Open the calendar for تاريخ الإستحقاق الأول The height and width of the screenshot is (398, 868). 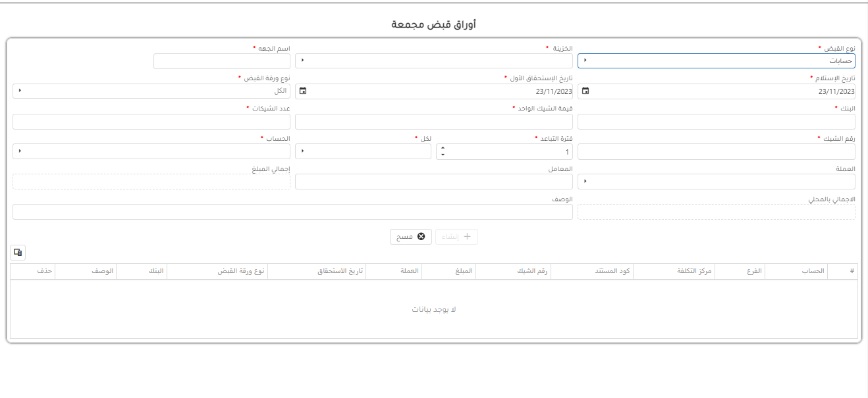click(x=303, y=91)
